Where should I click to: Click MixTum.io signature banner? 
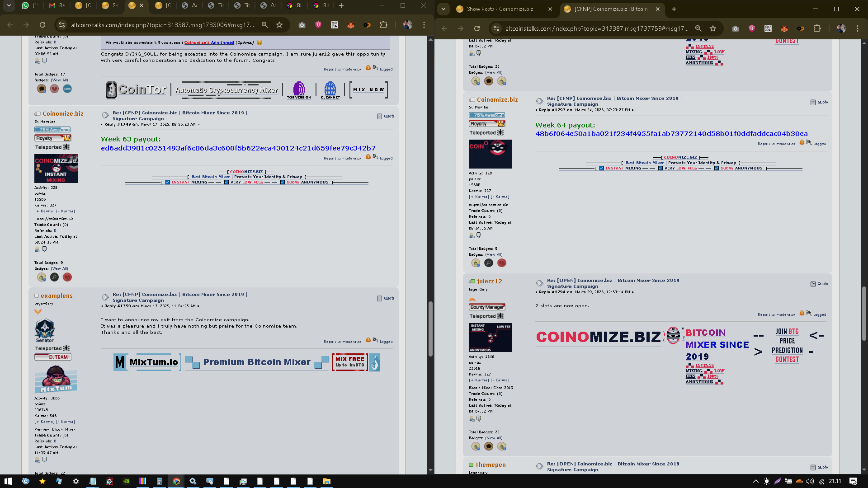coord(147,362)
